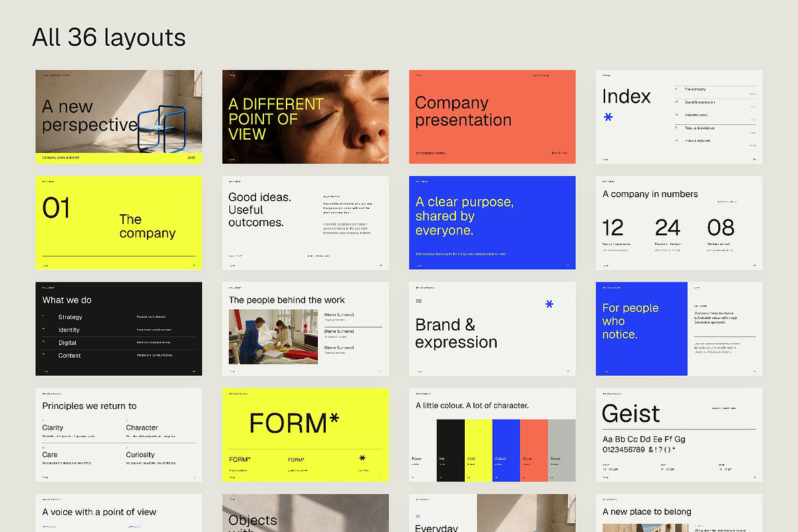
Task: Click the blue asterisk under Index
Action: pos(608,118)
